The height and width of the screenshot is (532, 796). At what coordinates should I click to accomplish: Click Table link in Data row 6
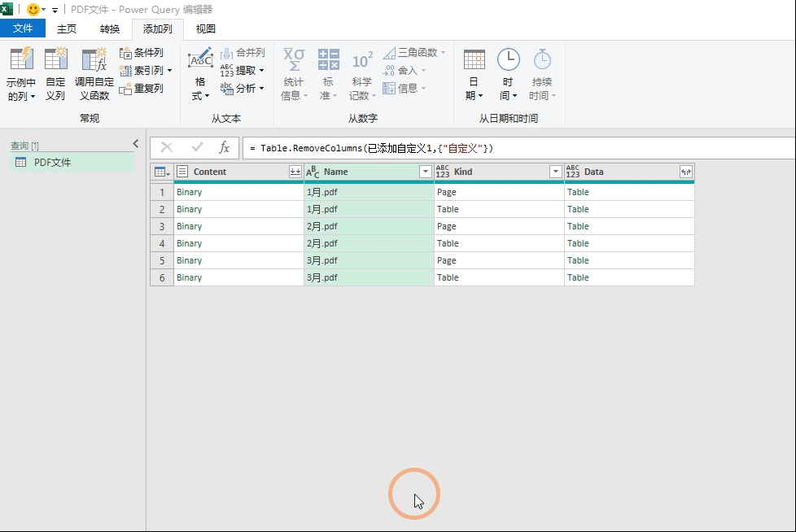tap(578, 277)
